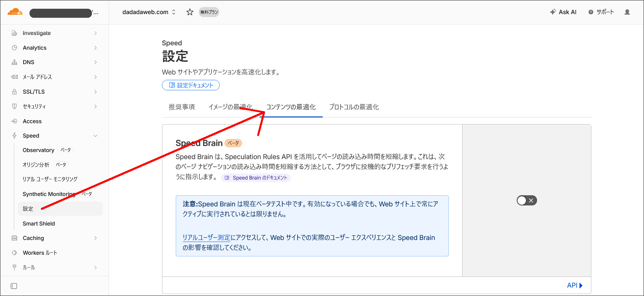The height and width of the screenshot is (296, 644).
Task: Click the Cloudflare logo icon
Action: pyautogui.click(x=15, y=12)
